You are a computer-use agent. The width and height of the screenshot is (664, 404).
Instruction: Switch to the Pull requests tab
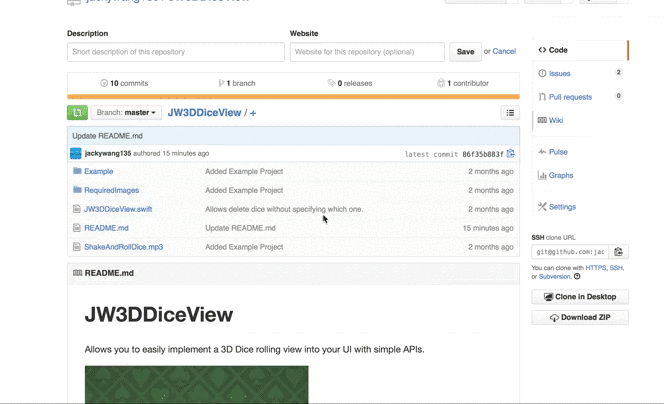pyautogui.click(x=570, y=97)
